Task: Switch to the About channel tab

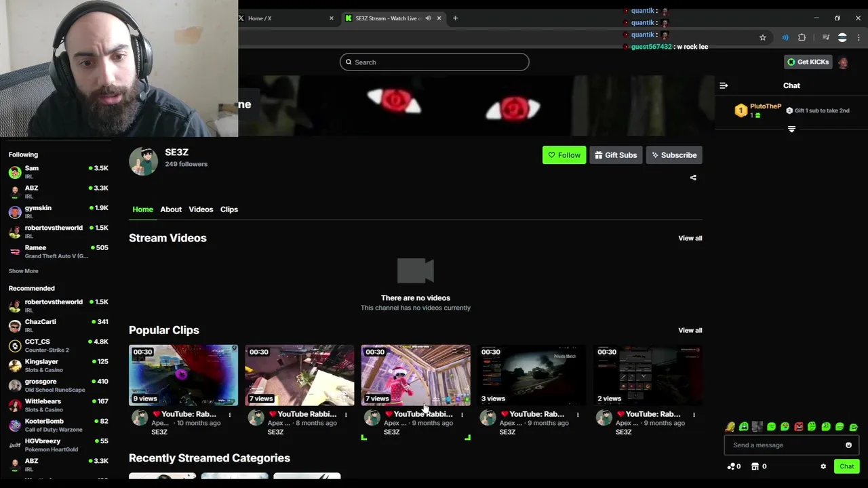Action: coord(171,209)
